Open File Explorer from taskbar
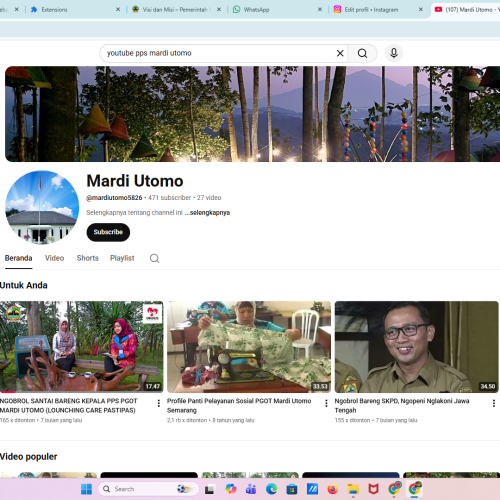Viewport: 500px width, 500px height. click(x=353, y=489)
